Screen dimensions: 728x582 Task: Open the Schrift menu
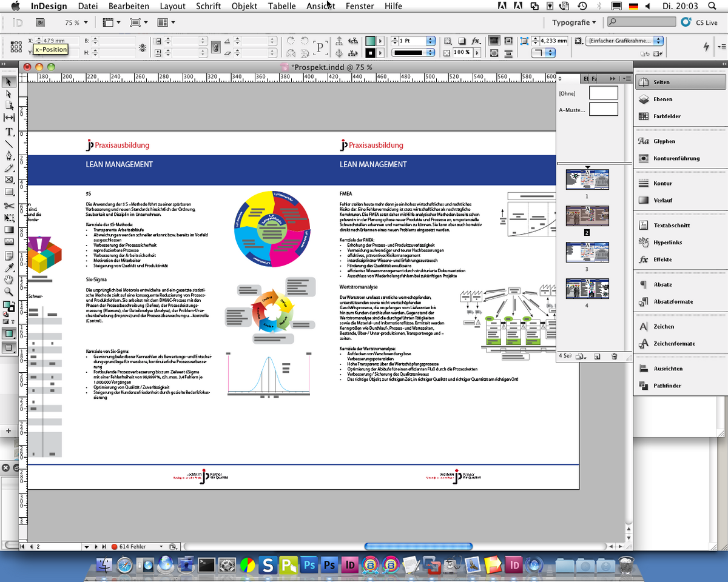point(208,6)
